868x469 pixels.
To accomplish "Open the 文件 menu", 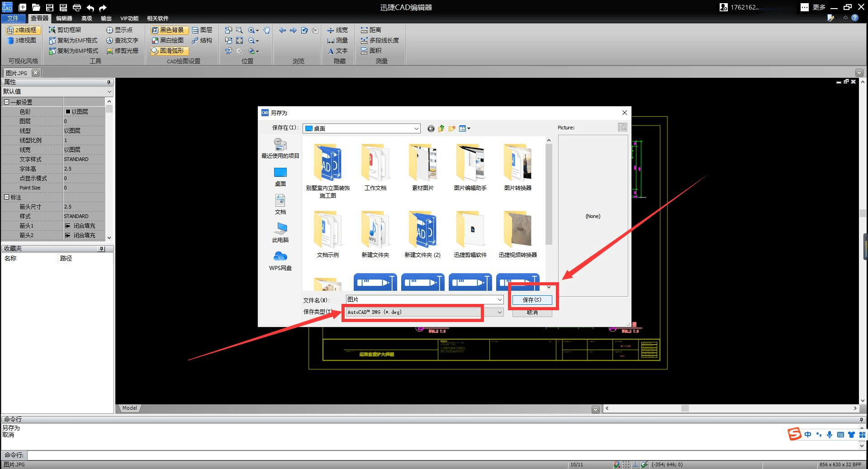I will 13,18.
